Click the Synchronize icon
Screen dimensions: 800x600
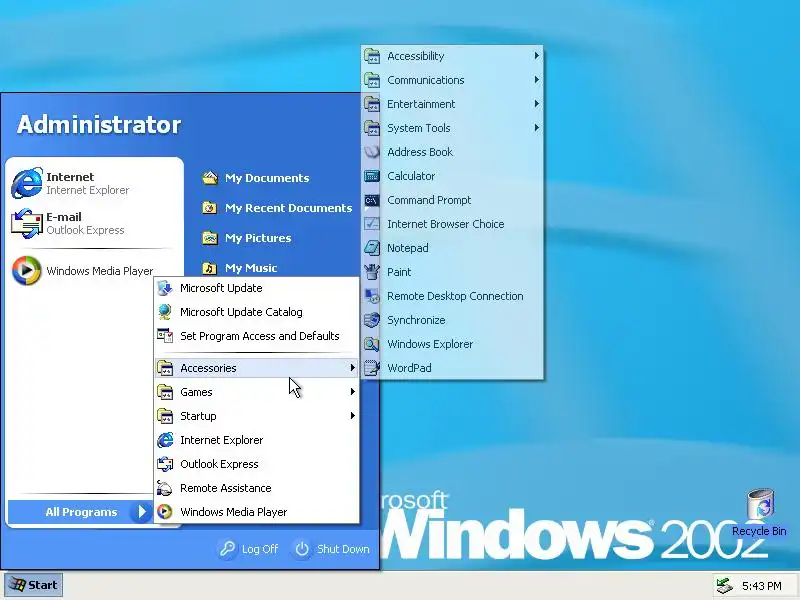point(372,320)
